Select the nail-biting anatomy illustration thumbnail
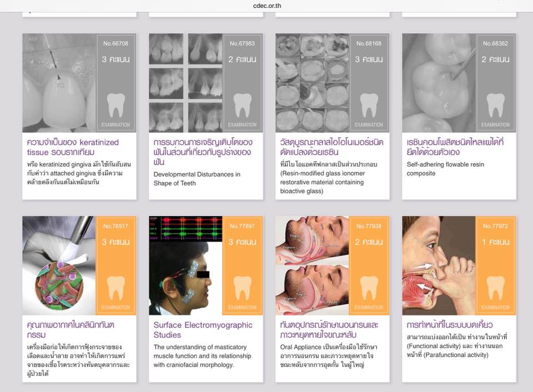This screenshot has height=392, width=533. click(439, 265)
